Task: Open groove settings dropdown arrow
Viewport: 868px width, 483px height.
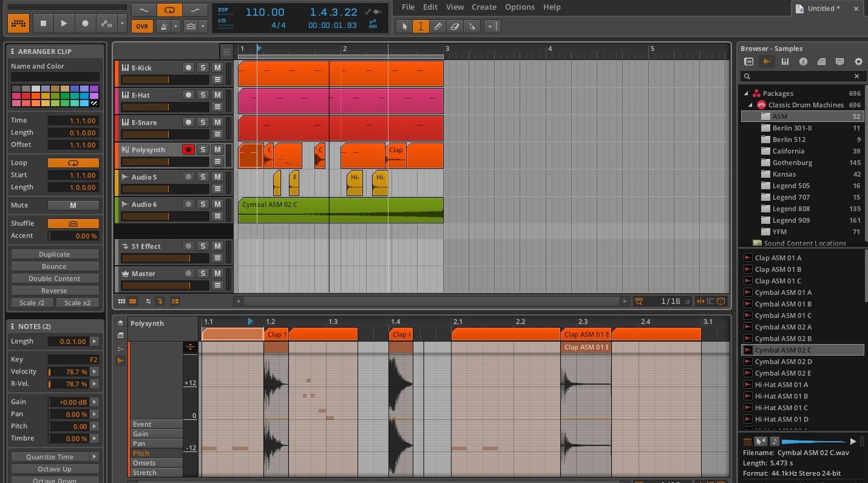Action: point(203,26)
